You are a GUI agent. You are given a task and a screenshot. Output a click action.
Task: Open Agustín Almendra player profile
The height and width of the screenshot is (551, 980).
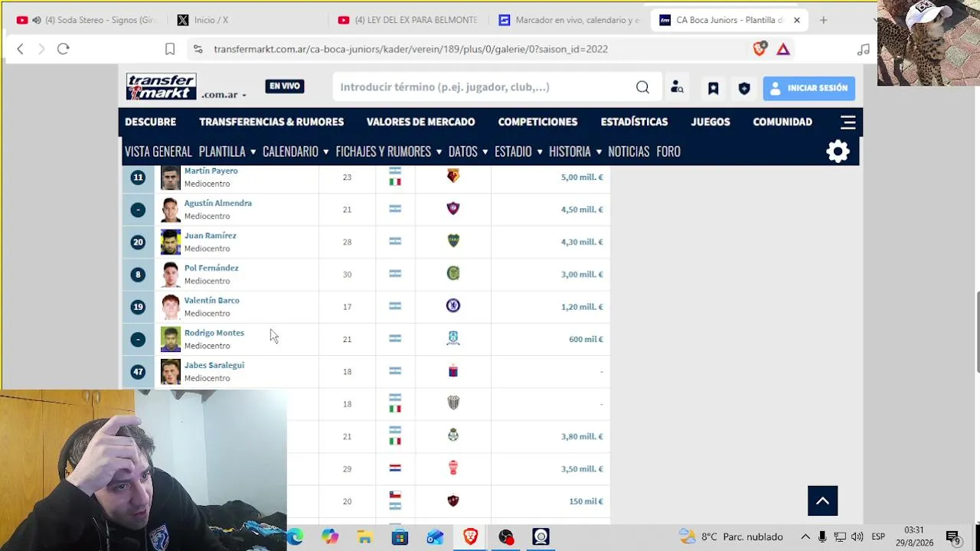(x=218, y=203)
